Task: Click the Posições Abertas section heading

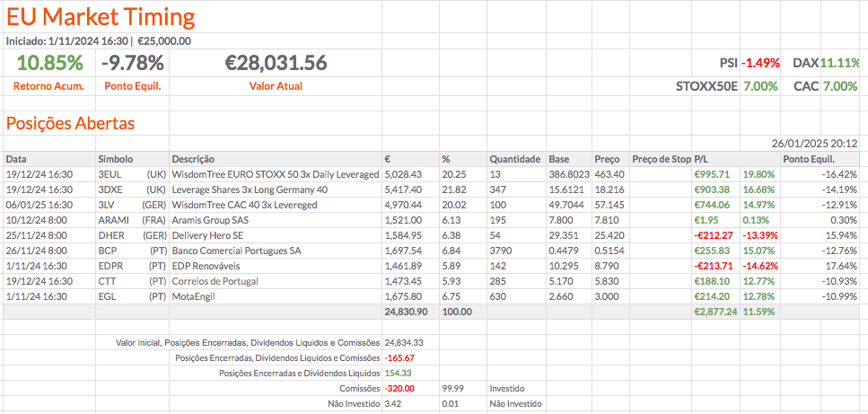Action: point(71,123)
